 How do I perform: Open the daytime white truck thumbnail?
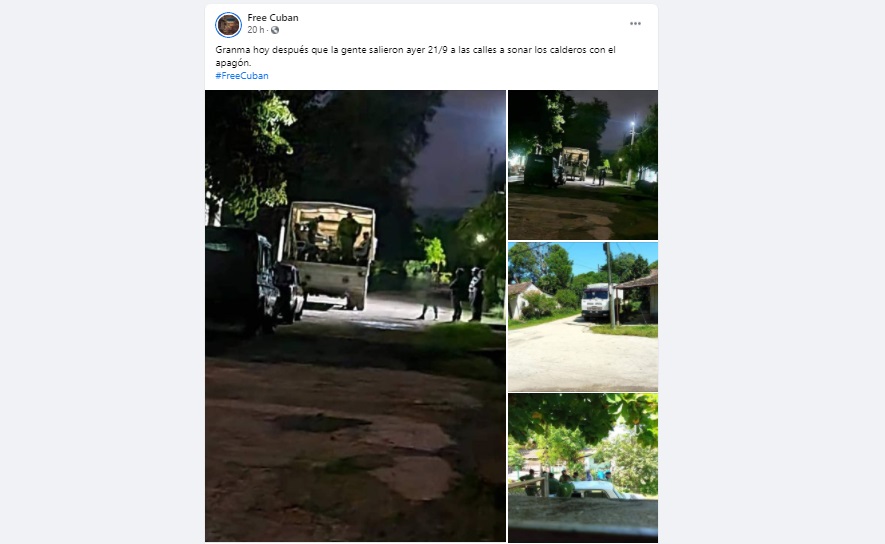582,317
